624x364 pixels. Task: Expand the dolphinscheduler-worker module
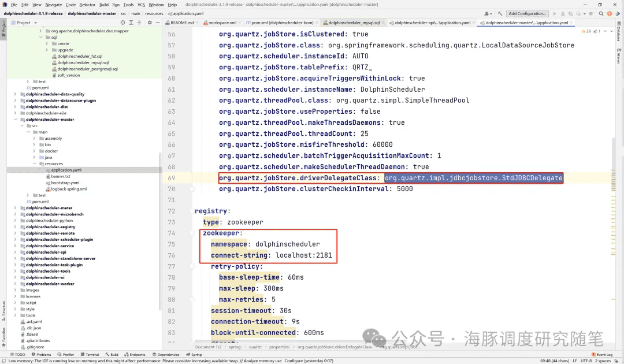(16, 284)
